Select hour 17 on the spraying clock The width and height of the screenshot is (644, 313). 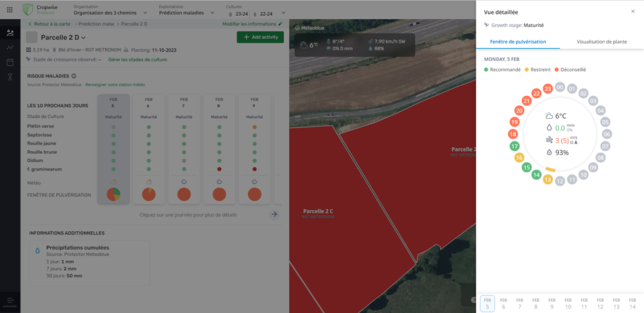[515, 146]
